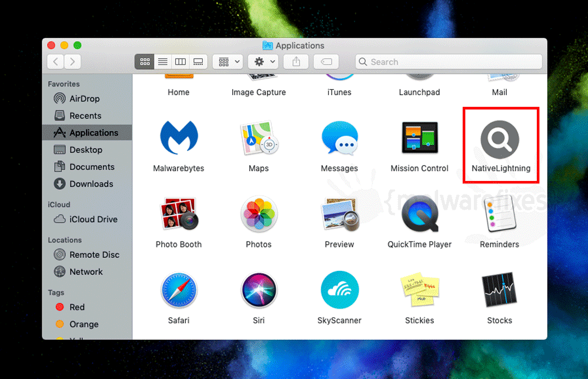Open the Preview app icon
The height and width of the screenshot is (379, 588).
[339, 214]
